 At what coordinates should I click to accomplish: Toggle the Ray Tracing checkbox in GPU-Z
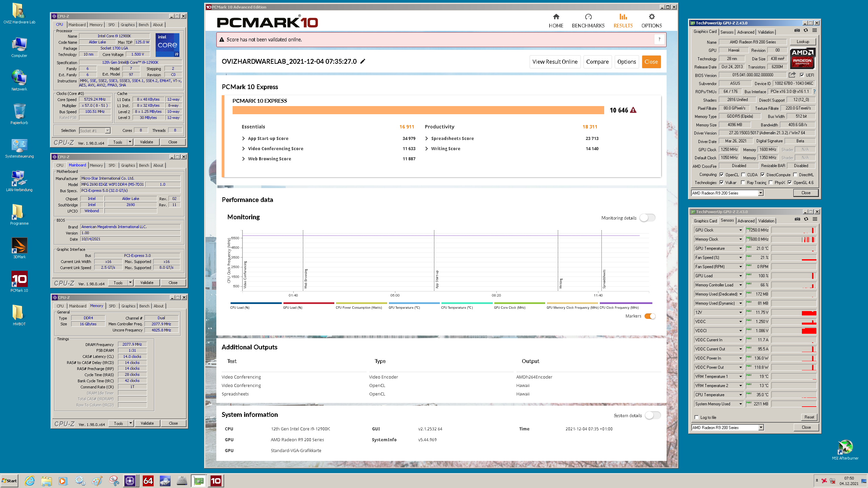tap(743, 183)
